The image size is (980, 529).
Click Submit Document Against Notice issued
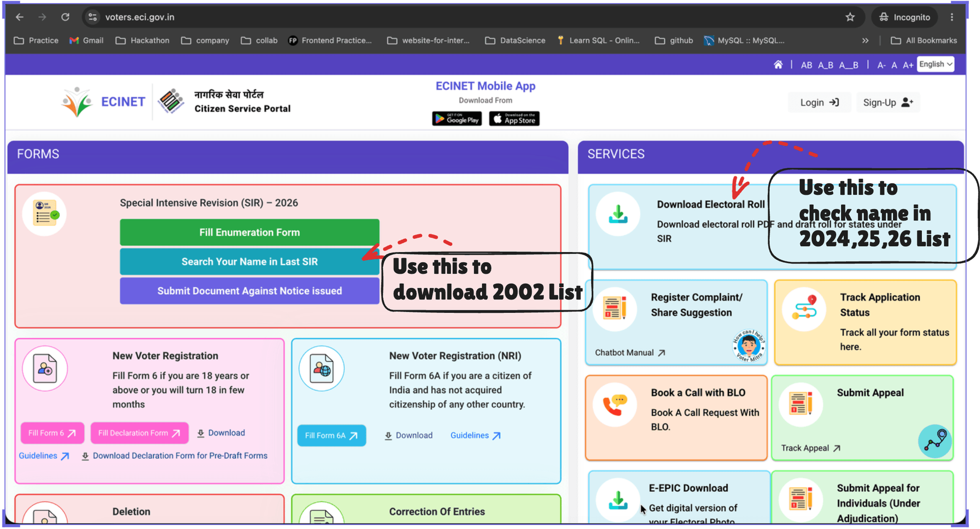tap(250, 291)
